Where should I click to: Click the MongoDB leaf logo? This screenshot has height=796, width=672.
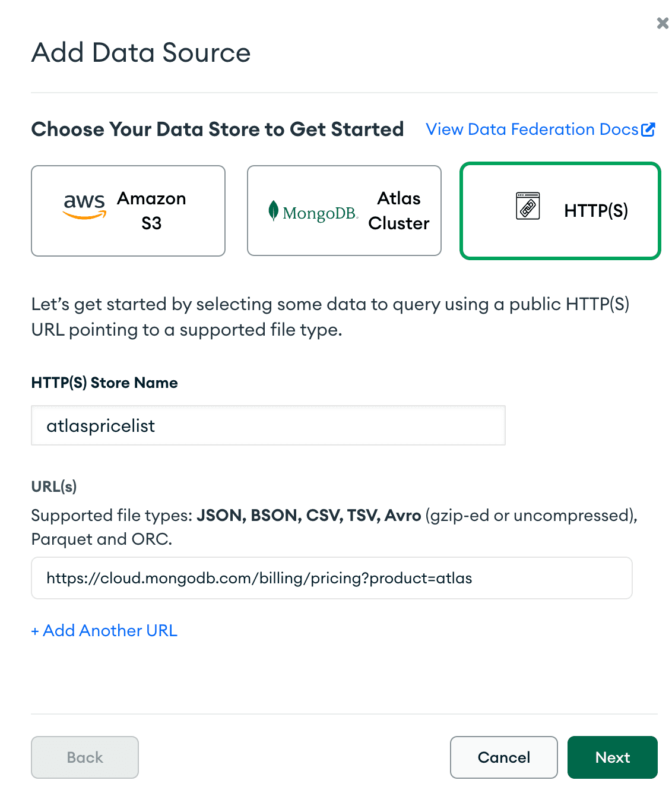[273, 210]
